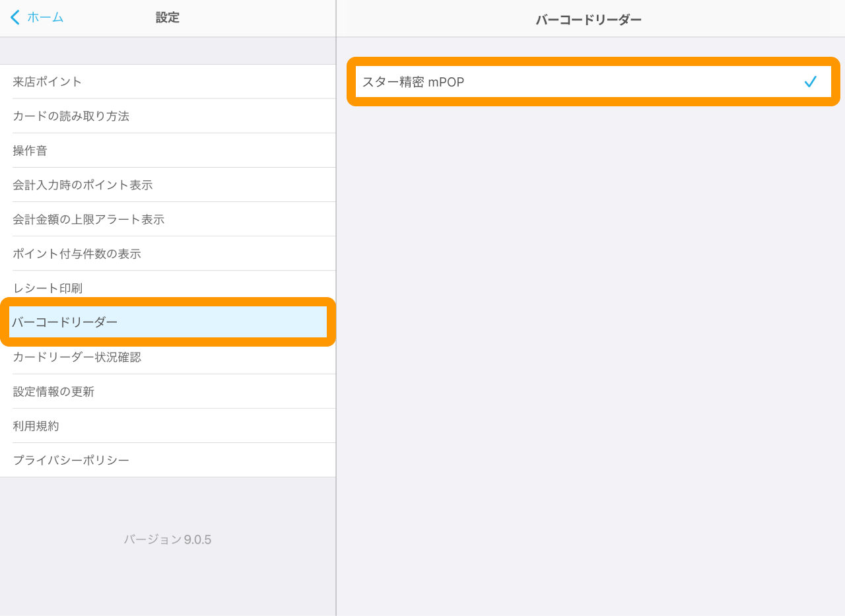Screen dimensions: 845x616
Task: Open the 来店ポイント setting
Action: (x=168, y=82)
